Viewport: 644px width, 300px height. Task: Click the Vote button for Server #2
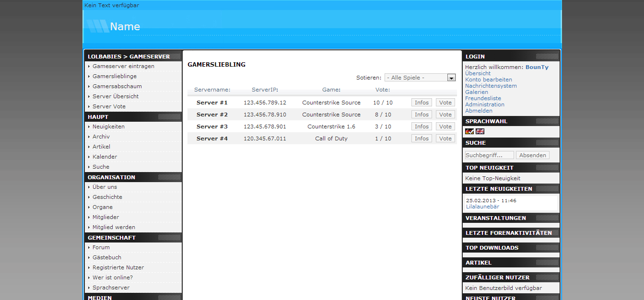(445, 115)
